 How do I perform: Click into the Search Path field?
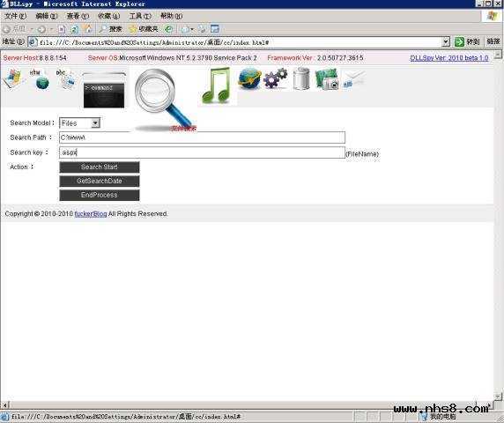point(202,137)
